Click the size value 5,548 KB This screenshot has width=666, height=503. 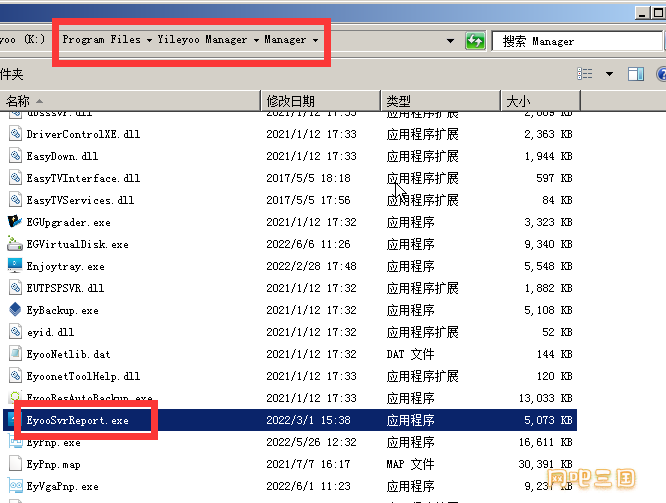pos(548,266)
